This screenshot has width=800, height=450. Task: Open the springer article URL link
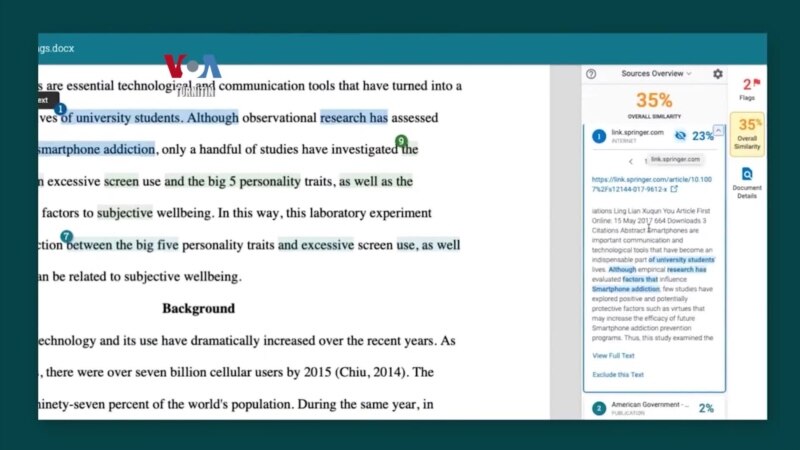pyautogui.click(x=652, y=184)
